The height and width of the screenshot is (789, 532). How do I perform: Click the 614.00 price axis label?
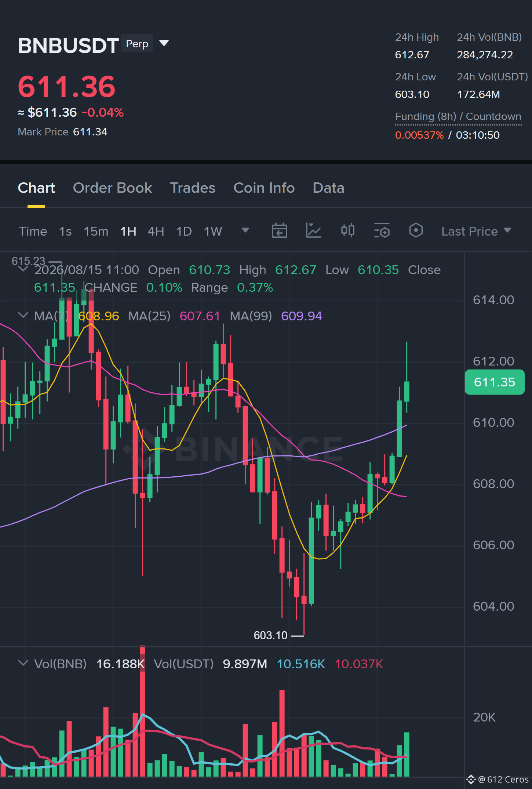[x=493, y=300]
